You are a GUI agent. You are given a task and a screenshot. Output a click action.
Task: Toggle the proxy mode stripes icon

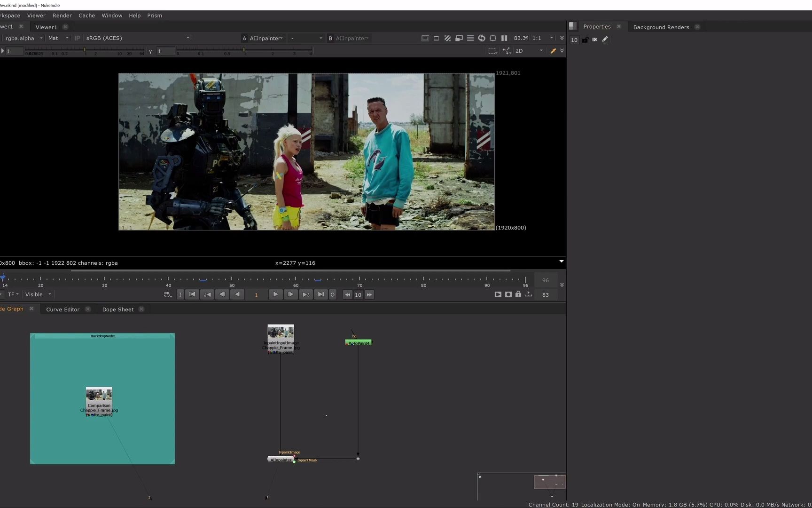click(447, 38)
